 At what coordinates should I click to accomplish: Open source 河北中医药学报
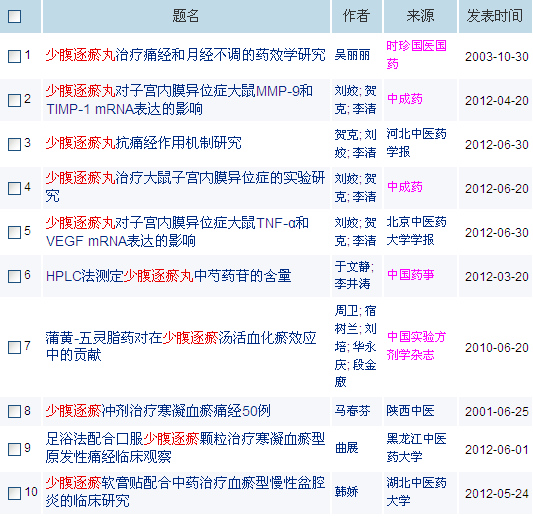click(416, 143)
